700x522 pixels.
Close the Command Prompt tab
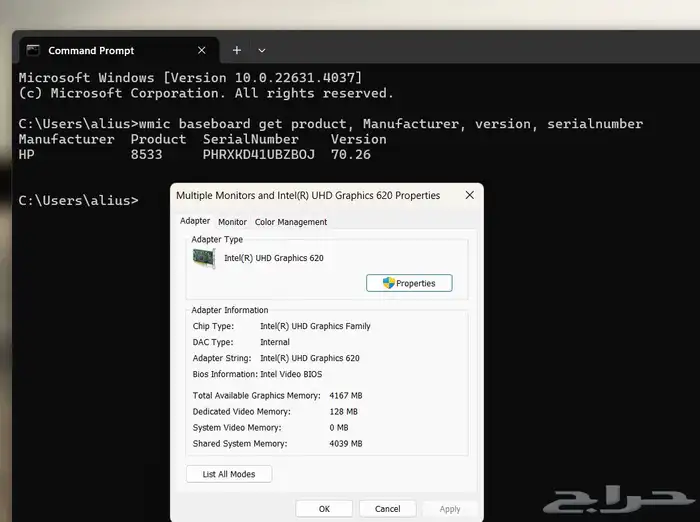(x=202, y=50)
